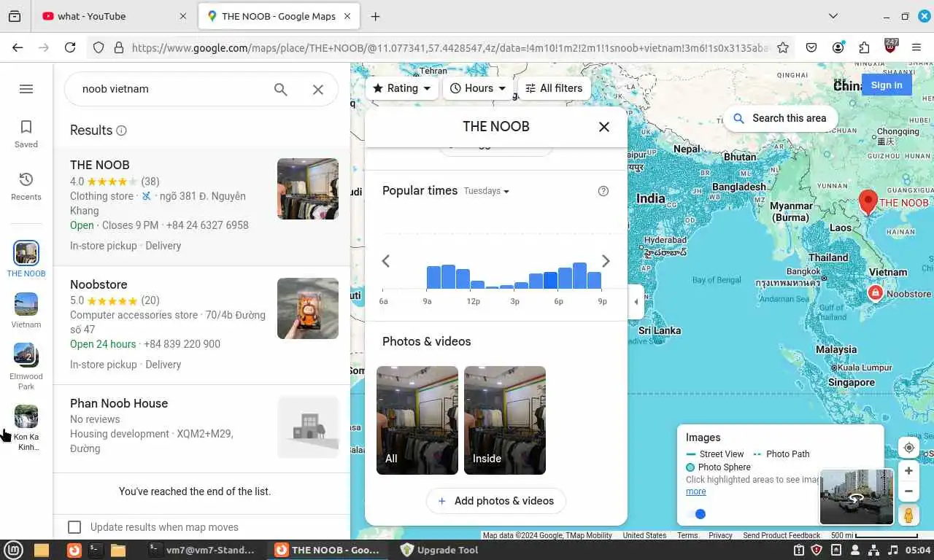This screenshot has height=560, width=934.
Task: Open the Hours filter dropdown
Action: click(x=478, y=88)
